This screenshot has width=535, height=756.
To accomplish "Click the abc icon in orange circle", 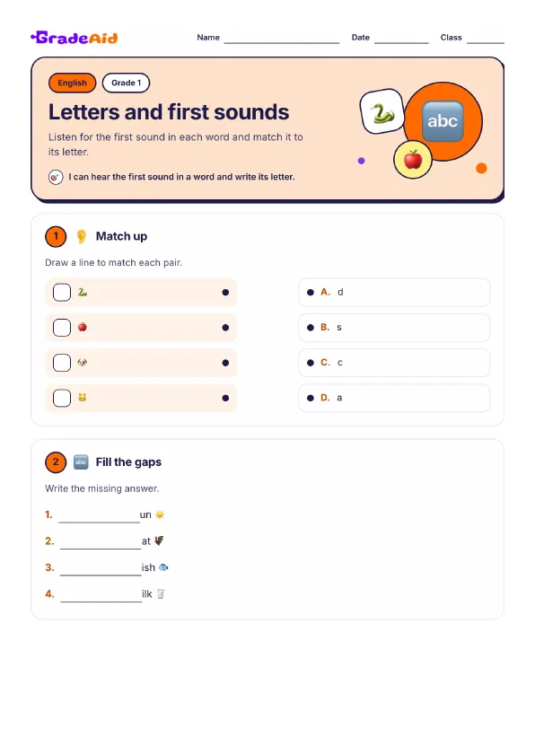I will pos(443,121).
